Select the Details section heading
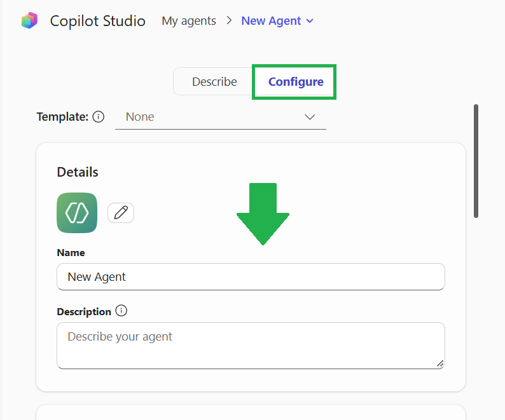Screen dimensions: 505x420 tap(78, 172)
